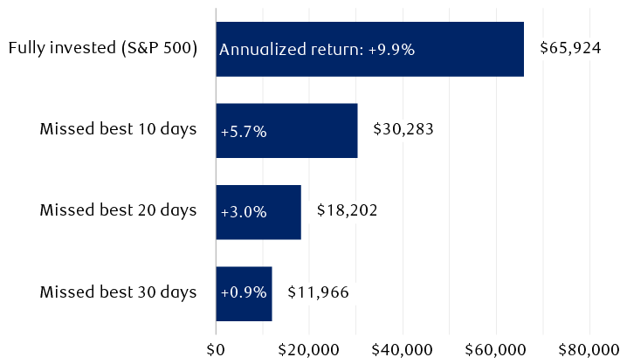Click the Fully invested (S&P 500) label
Screen dimensions: 627x364
click(x=102, y=48)
